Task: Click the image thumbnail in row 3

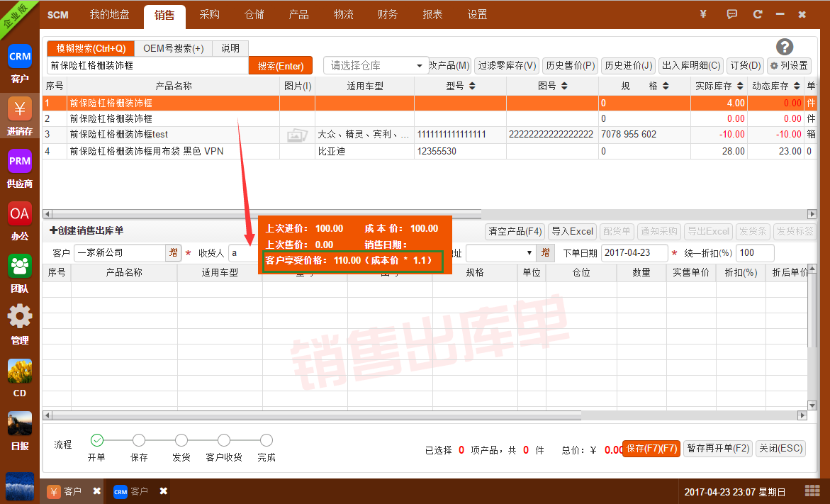Action: point(297,135)
